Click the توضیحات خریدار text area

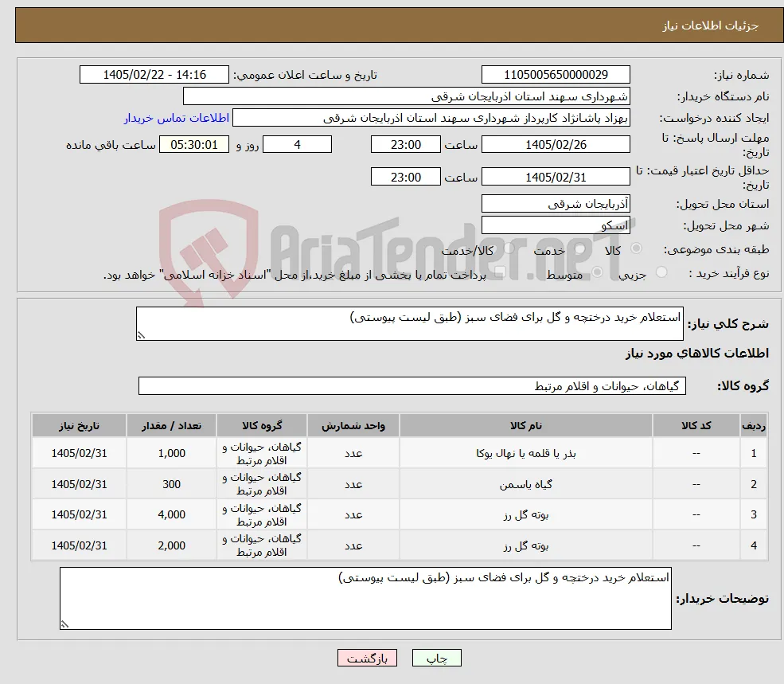pyautogui.click(x=365, y=599)
